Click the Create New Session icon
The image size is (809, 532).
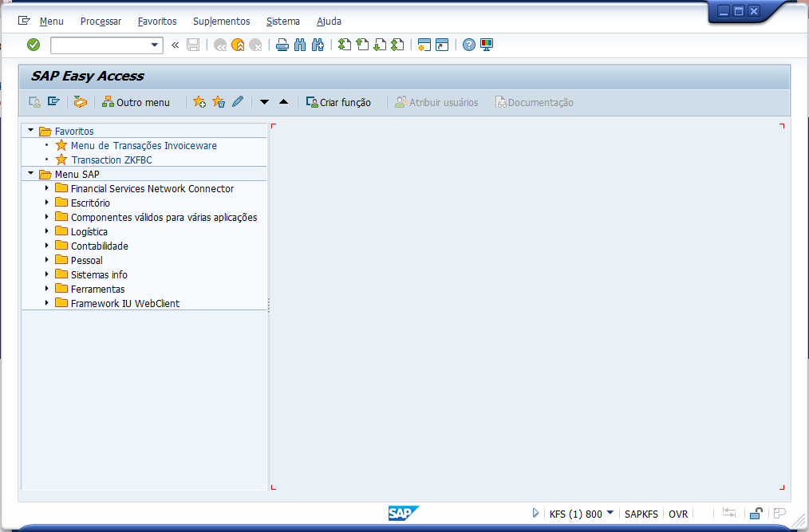(424, 45)
